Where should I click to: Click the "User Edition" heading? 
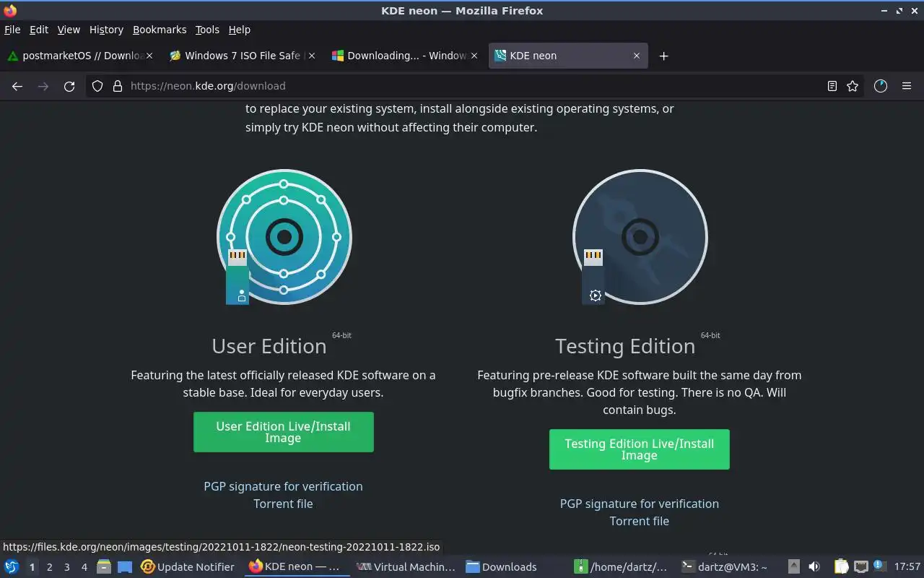pyautogui.click(x=269, y=346)
